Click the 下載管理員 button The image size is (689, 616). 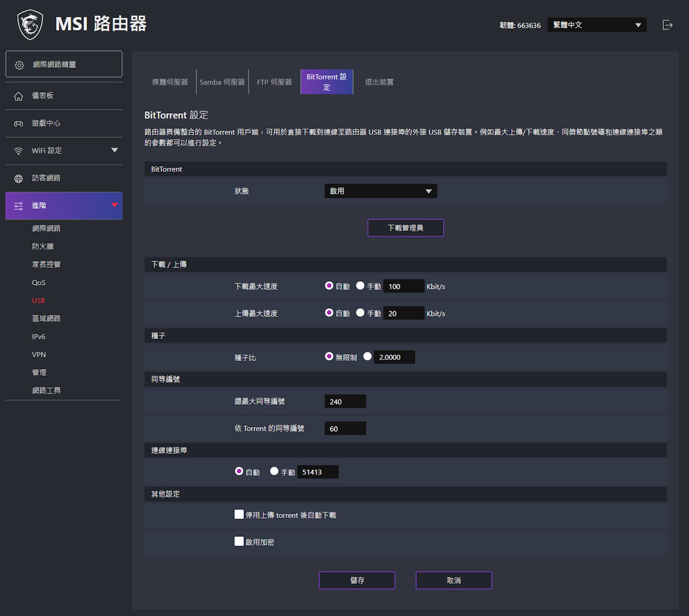pyautogui.click(x=406, y=228)
